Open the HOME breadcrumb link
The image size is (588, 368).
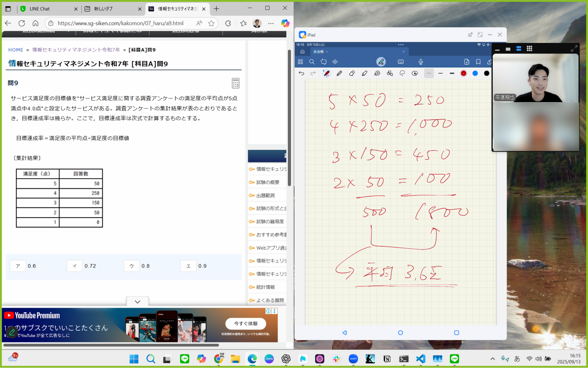click(x=16, y=50)
